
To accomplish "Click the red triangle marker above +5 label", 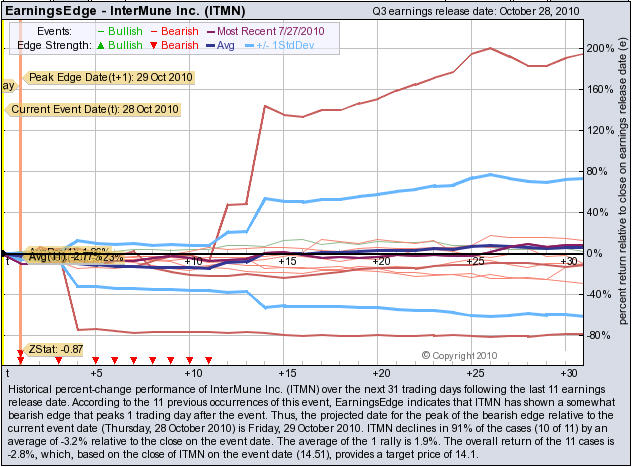I will (x=95, y=358).
